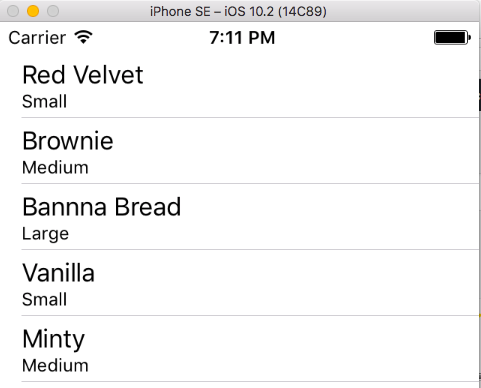Tap the Small subtitle under Red Velvet
This screenshot has width=481, height=388.
pyautogui.click(x=44, y=101)
